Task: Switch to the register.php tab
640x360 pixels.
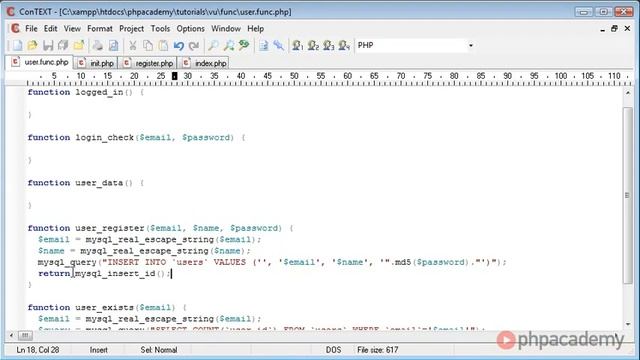Action: point(148,63)
